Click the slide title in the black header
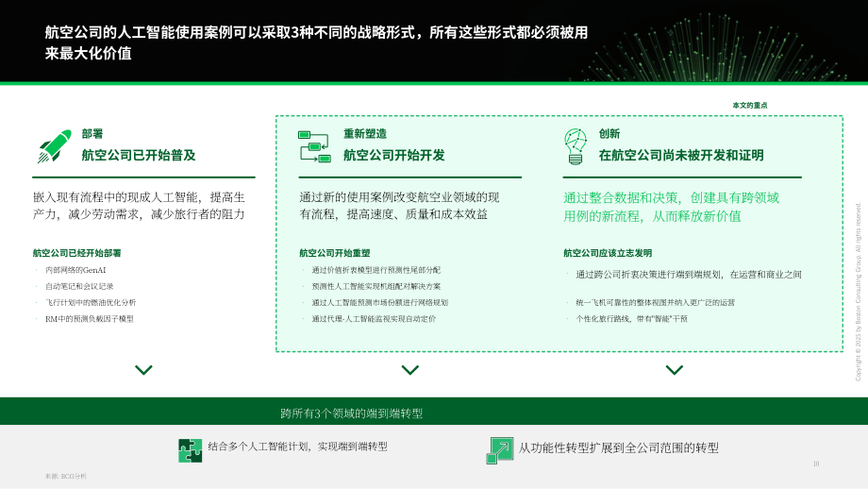The image size is (868, 489). pos(316,42)
